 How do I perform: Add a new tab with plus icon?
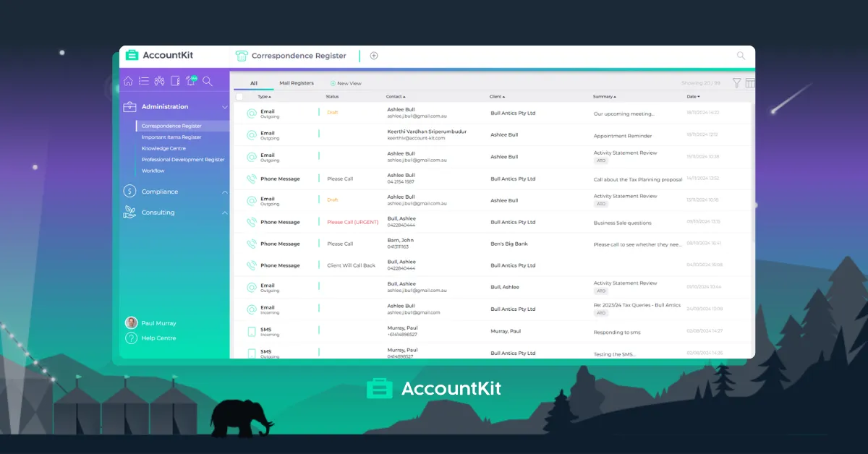[x=374, y=56]
